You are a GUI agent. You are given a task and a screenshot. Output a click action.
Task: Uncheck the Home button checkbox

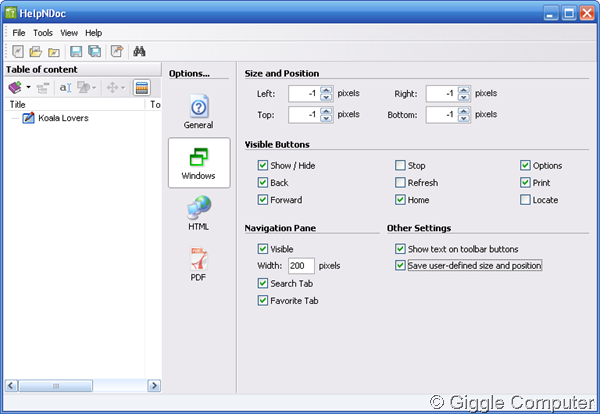click(400, 200)
